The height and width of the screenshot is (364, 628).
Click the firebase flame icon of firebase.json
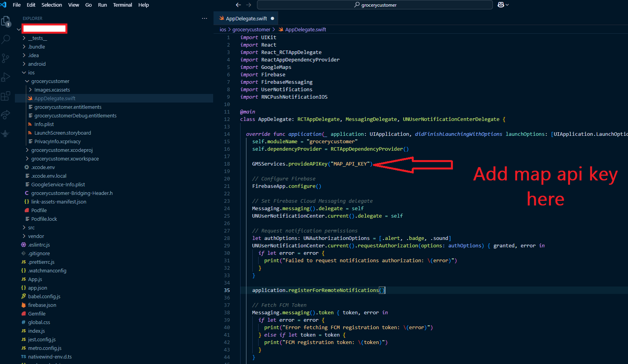point(24,305)
